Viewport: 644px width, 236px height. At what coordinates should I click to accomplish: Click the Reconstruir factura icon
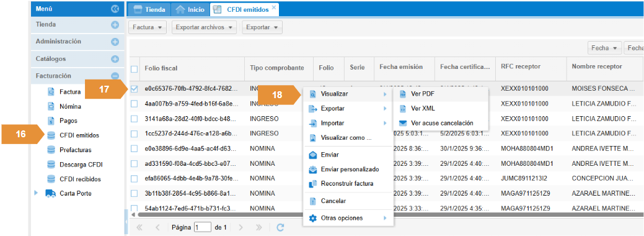[x=313, y=184]
